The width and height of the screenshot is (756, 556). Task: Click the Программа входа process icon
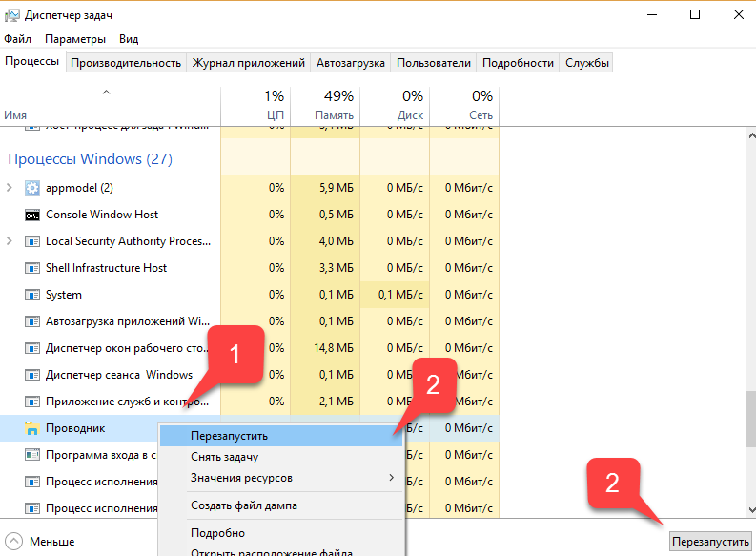click(x=32, y=455)
